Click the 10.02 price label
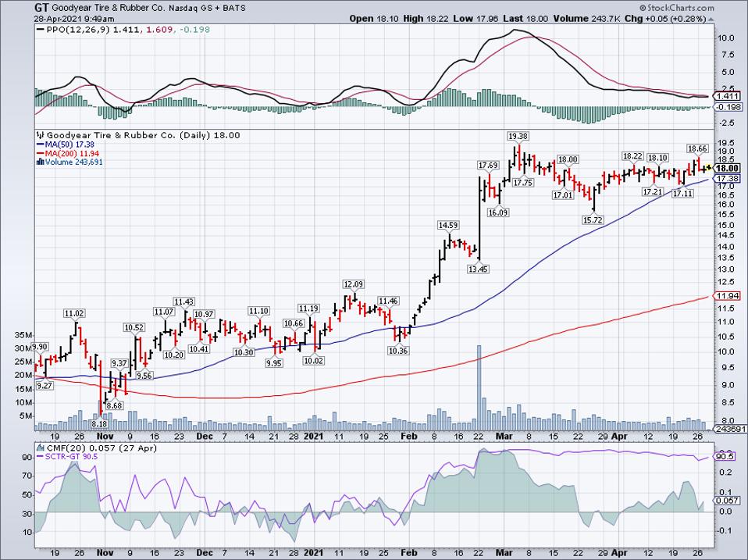 [x=313, y=361]
